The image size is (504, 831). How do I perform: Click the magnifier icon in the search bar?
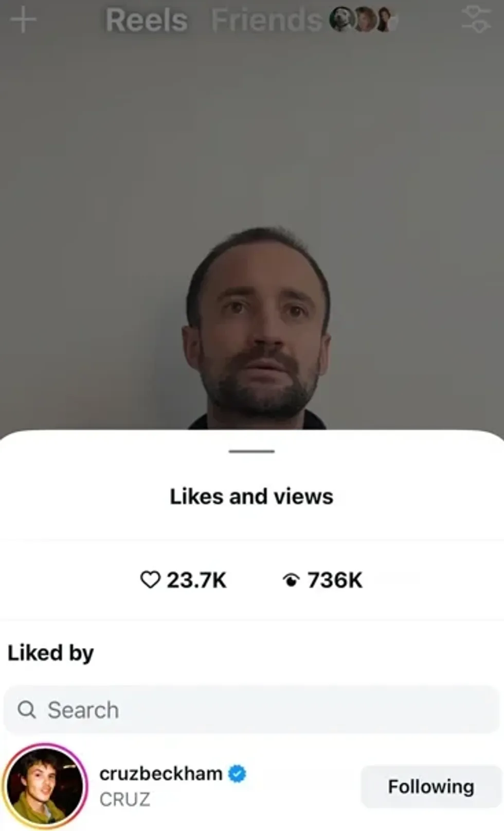click(27, 710)
